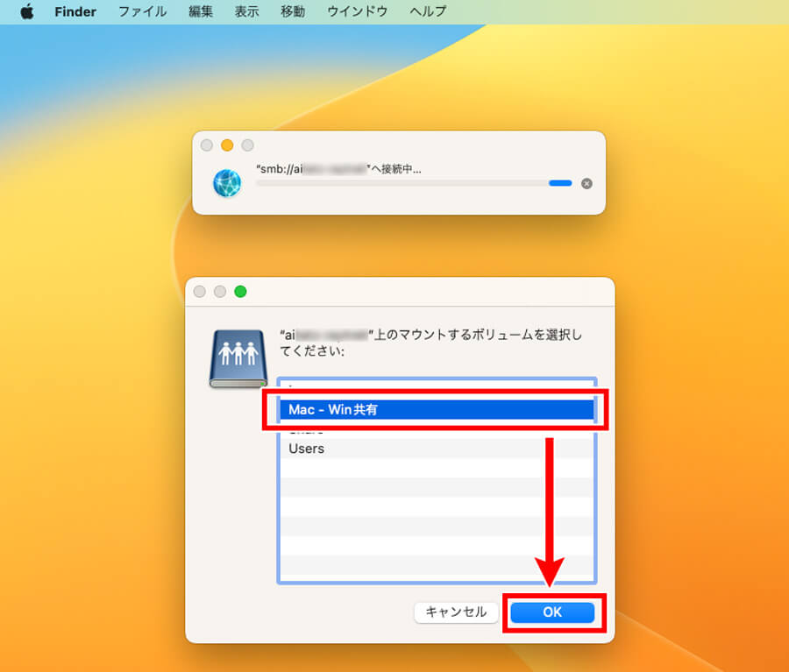Open the 移動 menu
The height and width of the screenshot is (672, 789).
point(293,11)
